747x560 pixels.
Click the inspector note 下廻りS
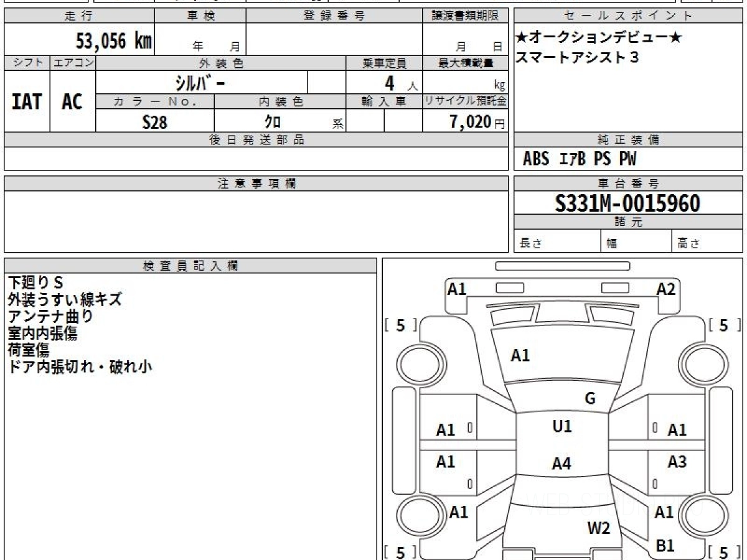click(35, 282)
